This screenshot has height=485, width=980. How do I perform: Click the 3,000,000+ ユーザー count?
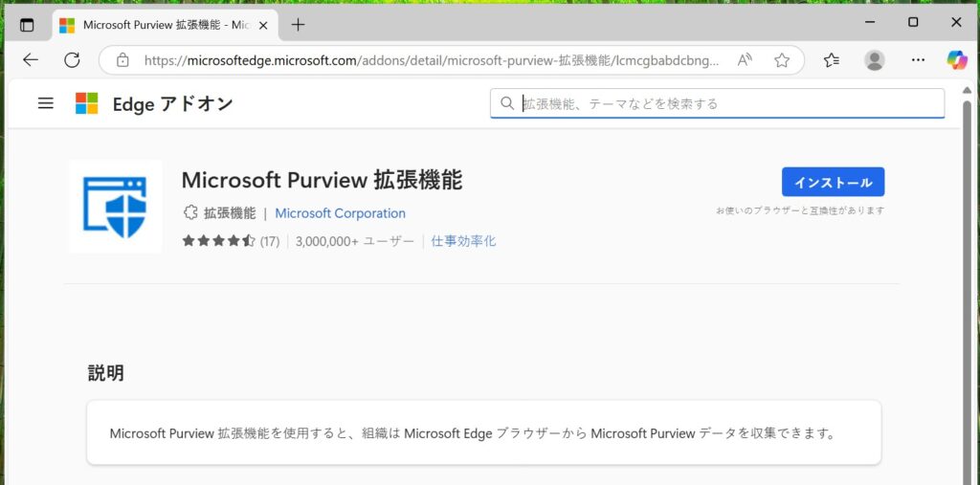point(355,241)
